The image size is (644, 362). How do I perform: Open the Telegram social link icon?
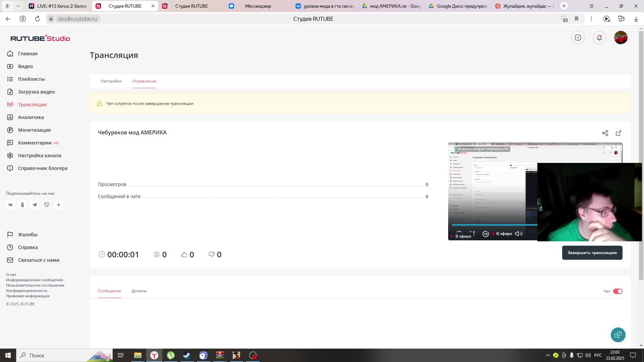pos(35,205)
